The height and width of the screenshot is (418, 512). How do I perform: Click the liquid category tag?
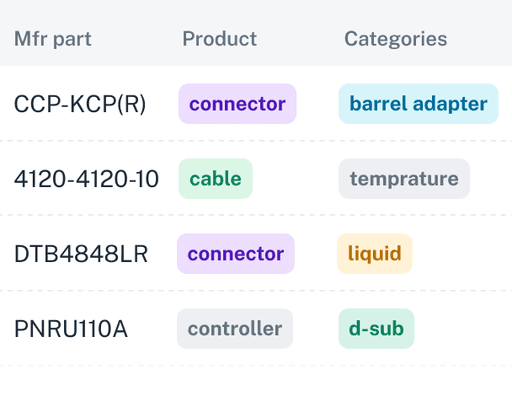point(375,254)
